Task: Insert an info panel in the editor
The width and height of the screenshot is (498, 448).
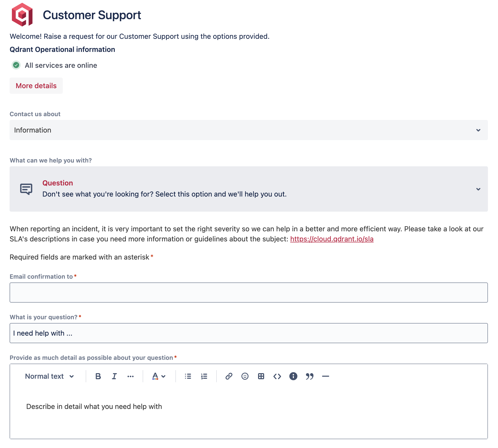Action: [293, 376]
